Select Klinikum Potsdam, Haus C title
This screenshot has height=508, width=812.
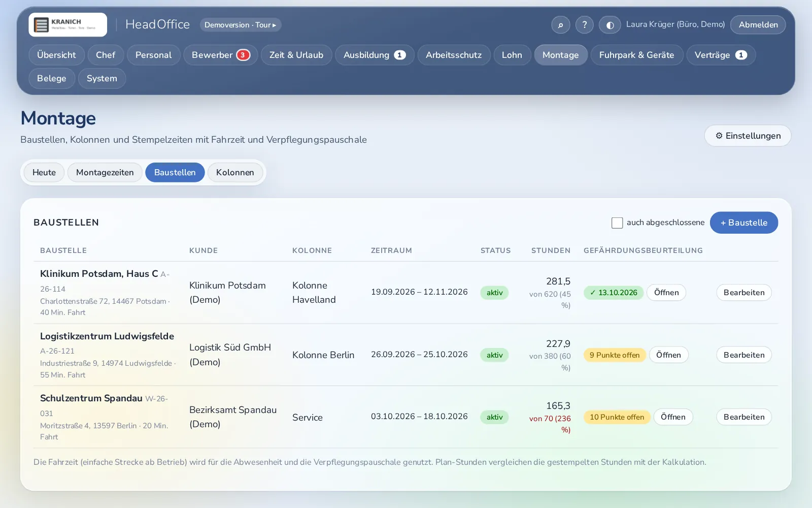pos(99,274)
